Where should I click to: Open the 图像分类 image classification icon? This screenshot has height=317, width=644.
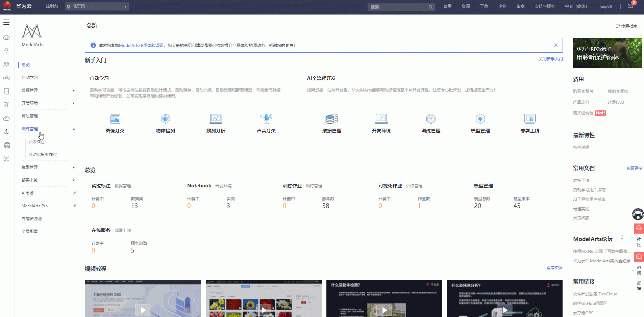point(115,119)
